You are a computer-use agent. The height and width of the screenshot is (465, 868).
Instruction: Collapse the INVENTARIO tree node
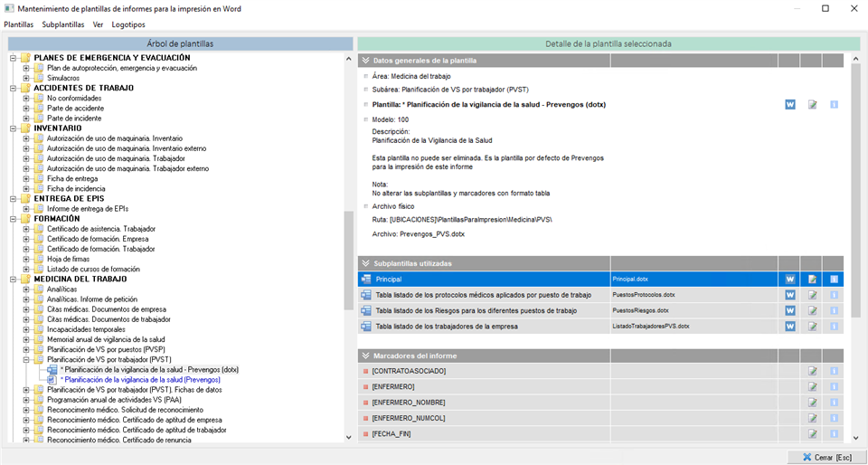click(13, 128)
